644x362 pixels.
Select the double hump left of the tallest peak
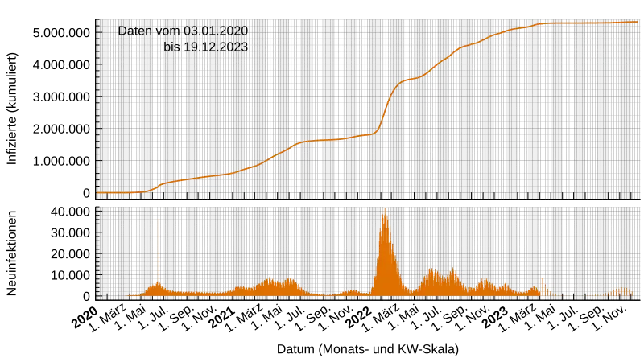(278, 286)
